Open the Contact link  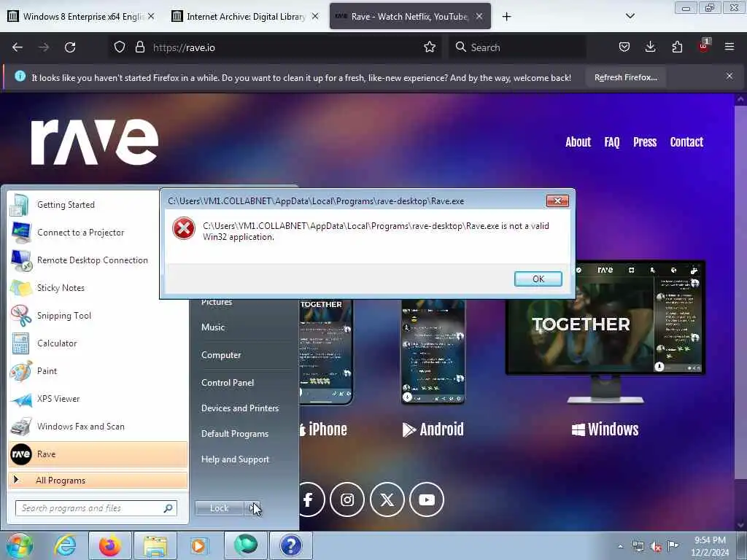tap(686, 142)
